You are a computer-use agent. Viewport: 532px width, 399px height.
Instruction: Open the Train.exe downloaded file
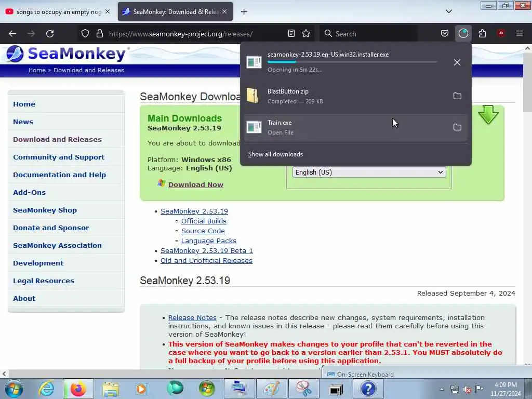[345, 127]
